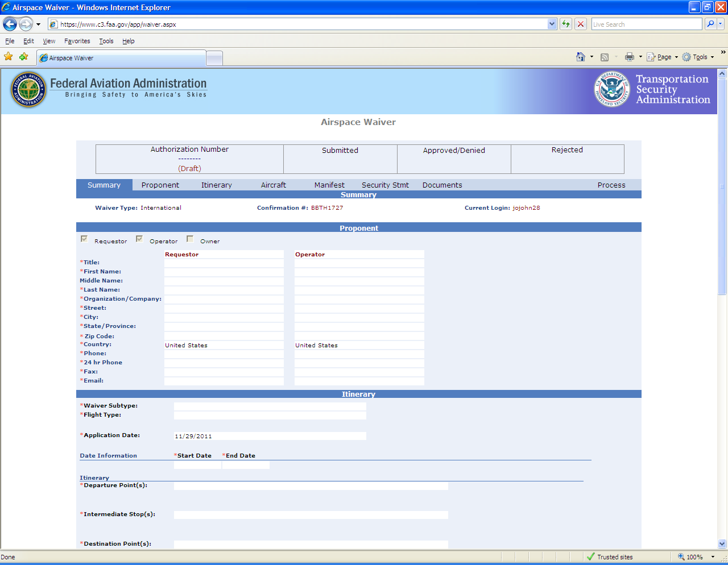
Task: Click the Add to Favorites icon
Action: 23,57
